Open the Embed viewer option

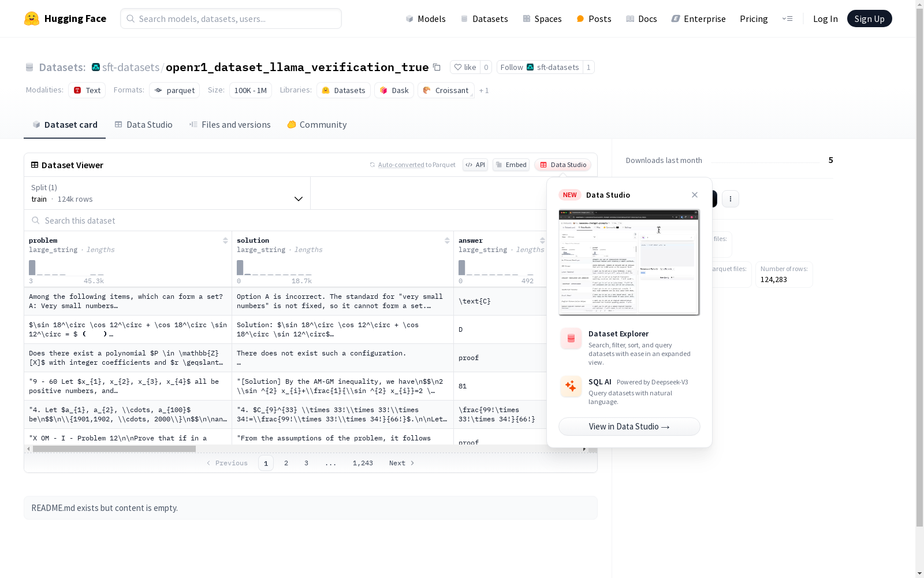511,165
